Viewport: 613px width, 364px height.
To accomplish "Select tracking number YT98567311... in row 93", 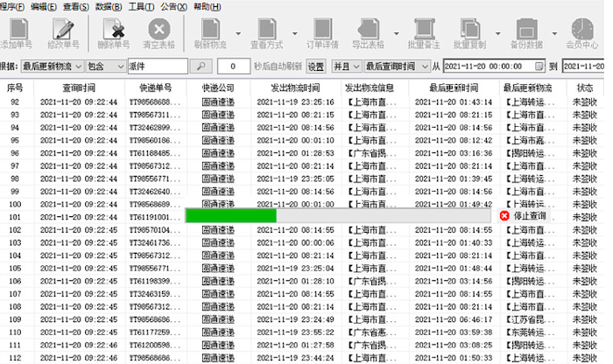I will (x=155, y=115).
